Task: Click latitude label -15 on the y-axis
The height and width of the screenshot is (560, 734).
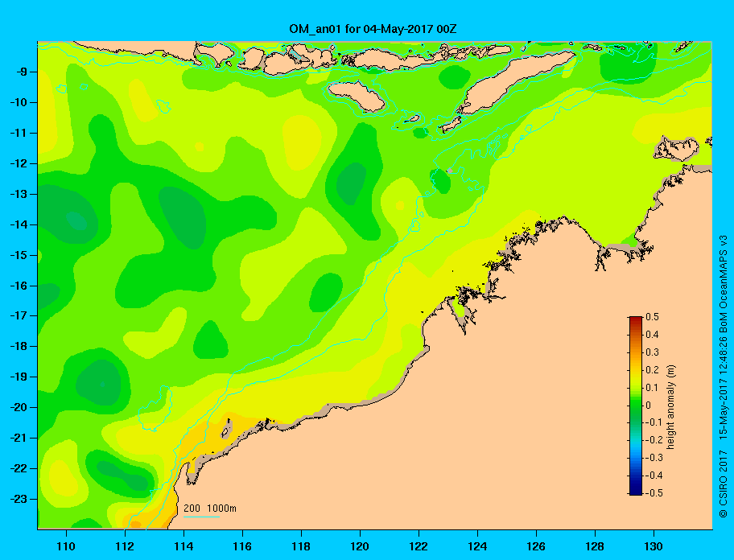Action: pos(19,255)
